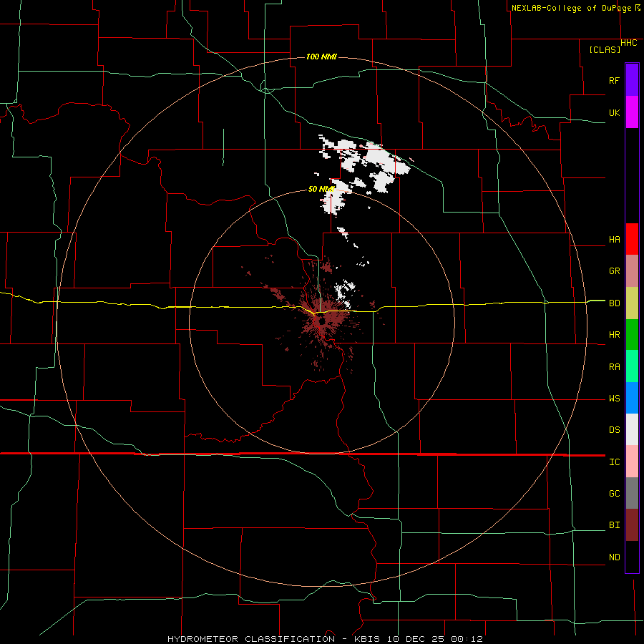Screen dimensions: 644x644
Task: Click the 50 NMI range ring label
Action: [321, 189]
